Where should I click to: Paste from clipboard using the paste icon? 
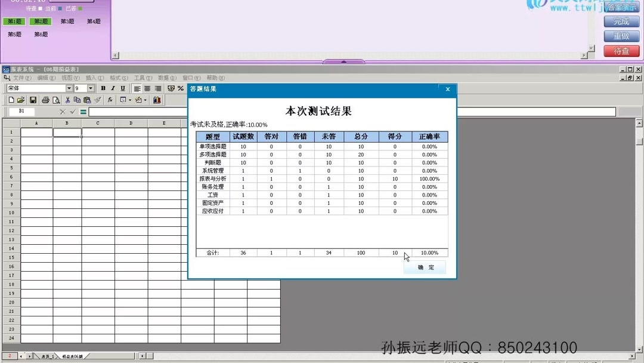point(88,100)
